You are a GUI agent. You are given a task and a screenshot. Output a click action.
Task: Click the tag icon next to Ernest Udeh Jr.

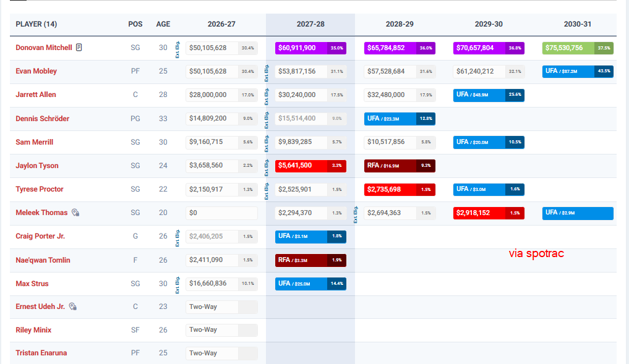tap(72, 307)
